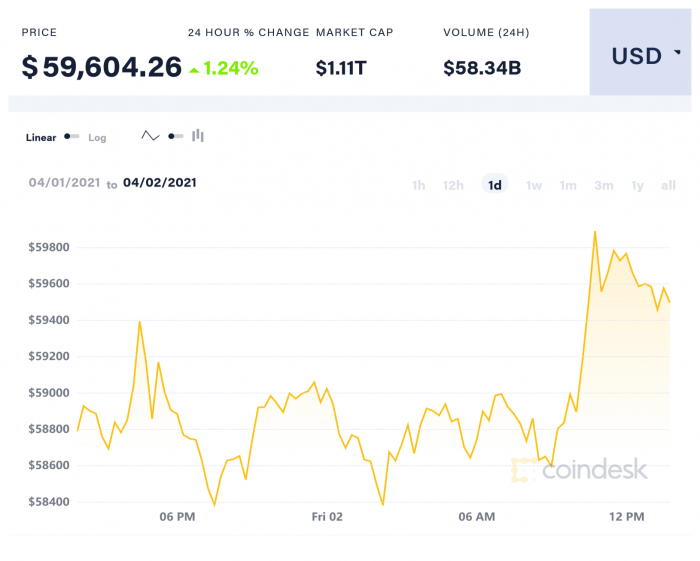Select the 1d time range
Image resolution: width=700 pixels, height=561 pixels.
(494, 185)
